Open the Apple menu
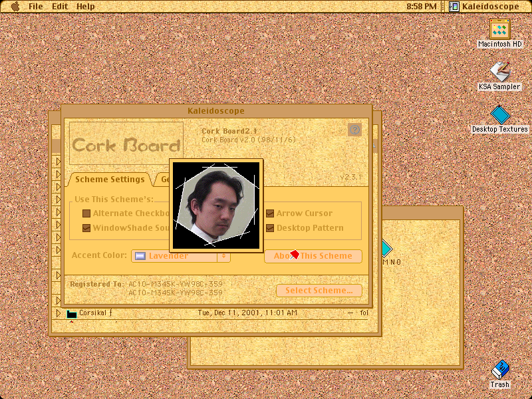This screenshot has width=532, height=399. (x=15, y=7)
